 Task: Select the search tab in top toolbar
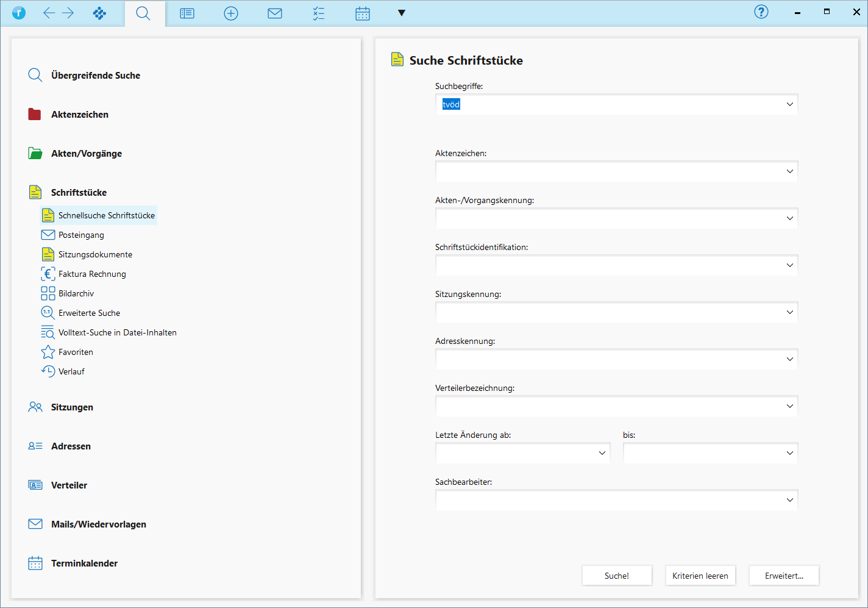143,13
